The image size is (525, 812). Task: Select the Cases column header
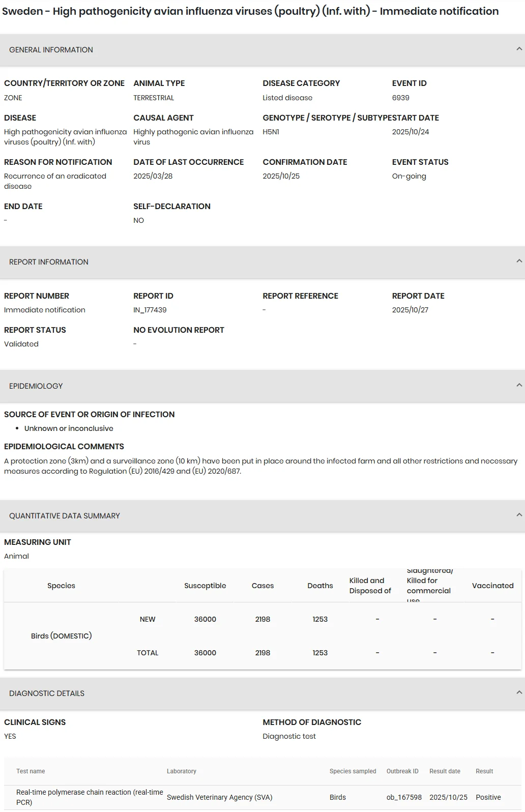coord(262,586)
